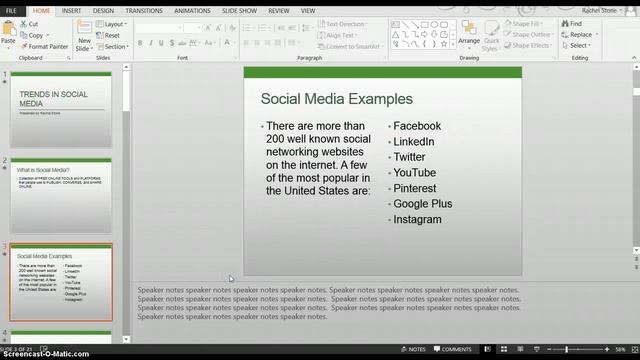This screenshot has width=640, height=360.
Task: Click Convert to SmartArt button
Action: (x=350, y=47)
